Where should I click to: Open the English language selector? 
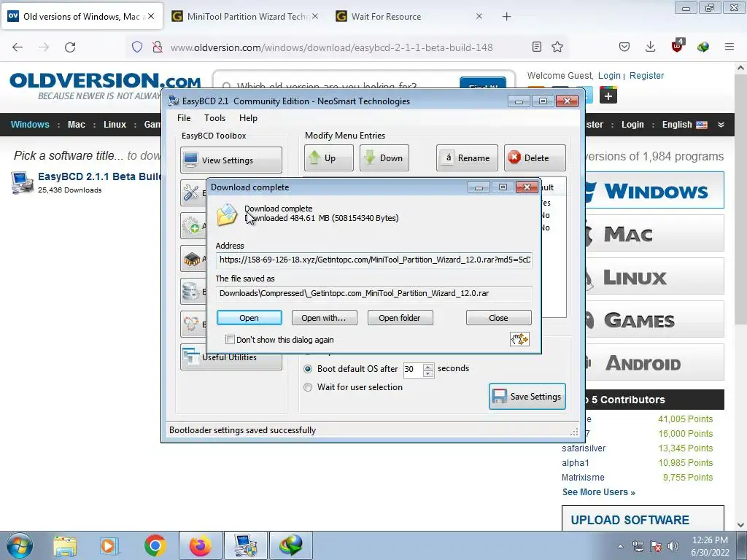coord(684,125)
